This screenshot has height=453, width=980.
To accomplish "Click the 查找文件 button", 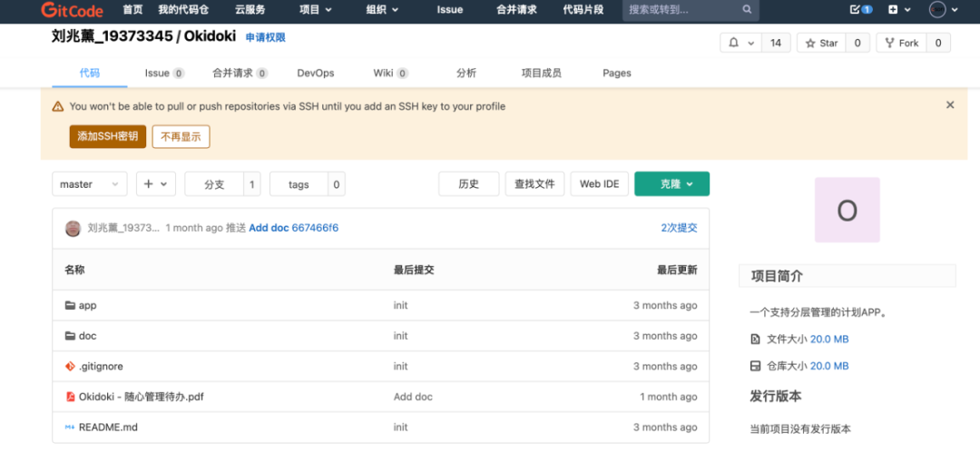I will click(x=534, y=184).
